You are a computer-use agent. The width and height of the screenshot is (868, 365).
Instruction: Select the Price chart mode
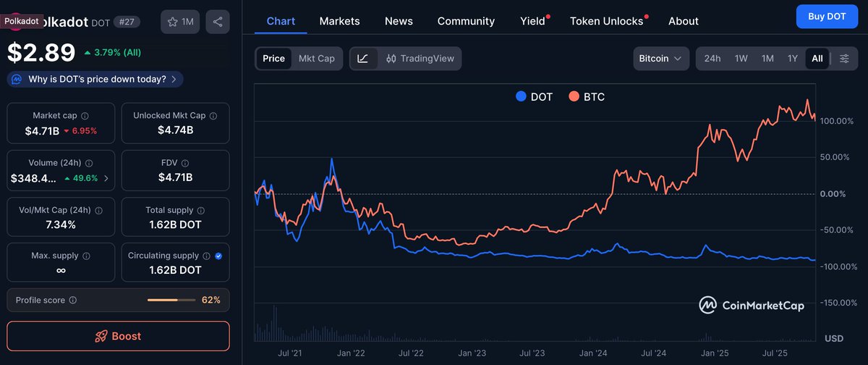pos(274,59)
